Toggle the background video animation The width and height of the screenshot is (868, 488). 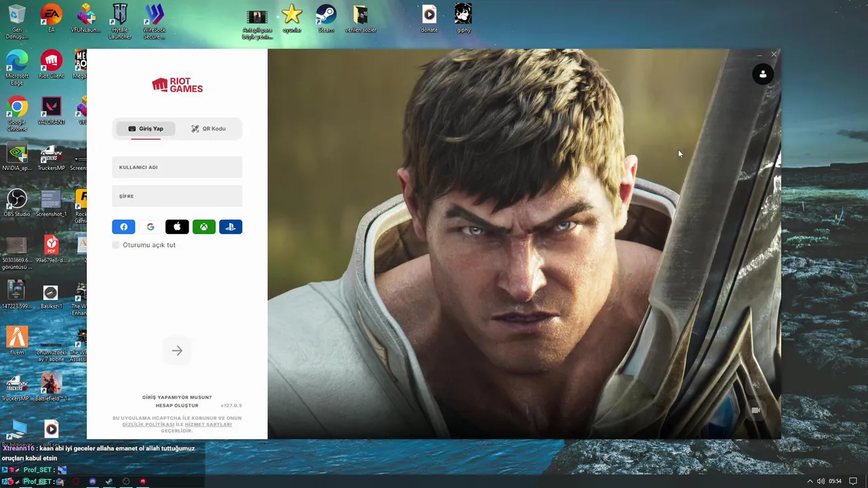coord(755,410)
